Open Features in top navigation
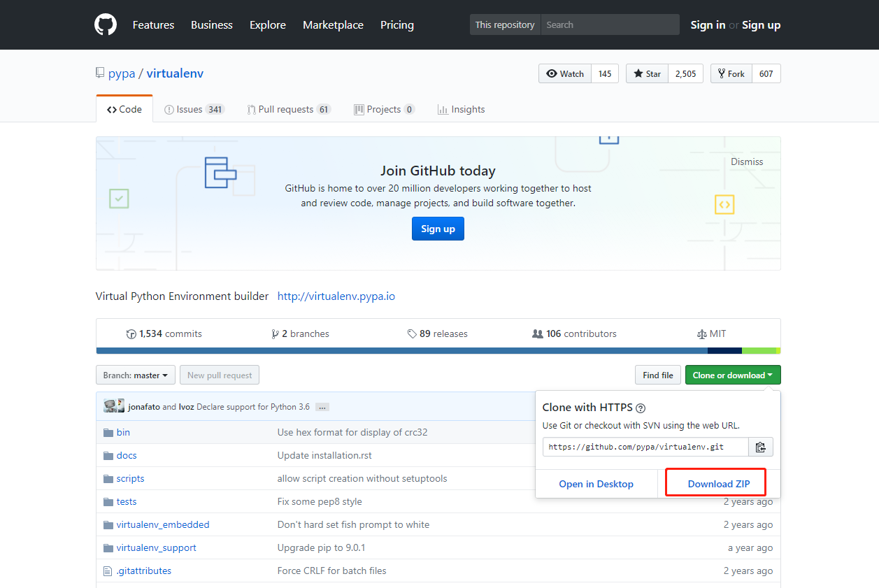The width and height of the screenshot is (879, 588). pos(153,25)
